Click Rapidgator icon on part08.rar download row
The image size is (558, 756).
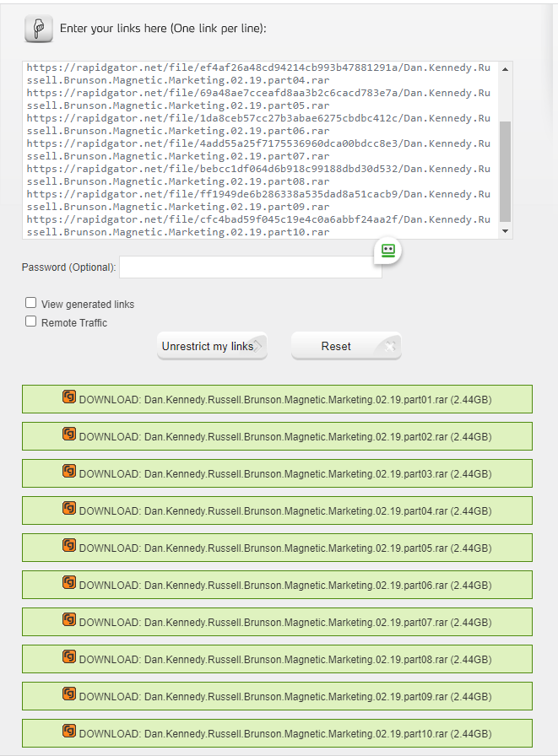[x=69, y=656]
